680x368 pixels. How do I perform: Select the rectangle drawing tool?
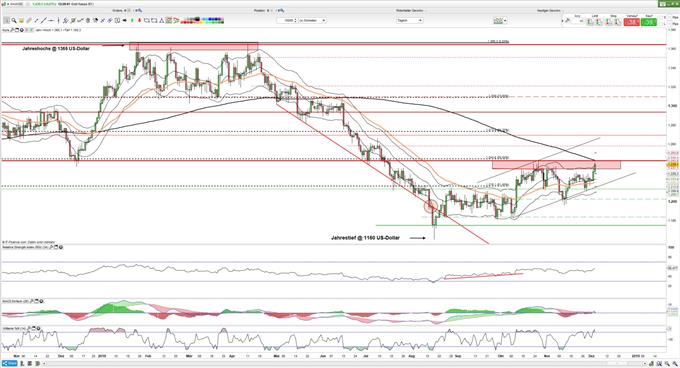point(154,20)
